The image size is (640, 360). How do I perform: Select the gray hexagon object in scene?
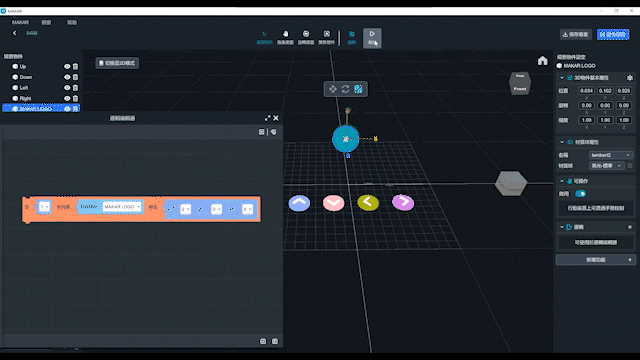(x=511, y=183)
